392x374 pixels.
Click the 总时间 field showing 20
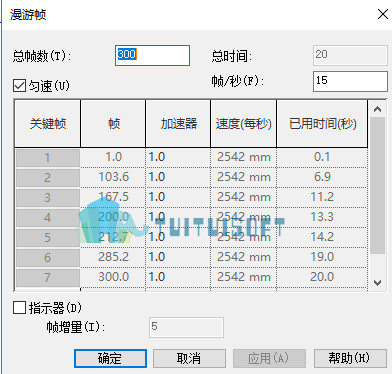pyautogui.click(x=350, y=55)
